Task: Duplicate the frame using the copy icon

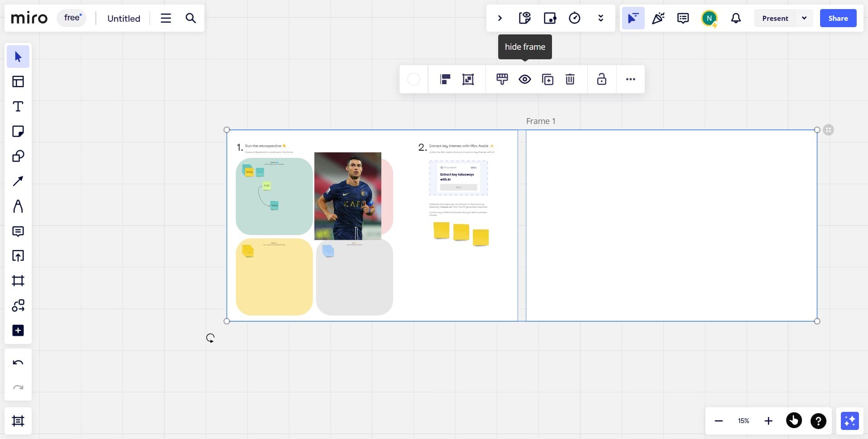Action: [x=547, y=79]
